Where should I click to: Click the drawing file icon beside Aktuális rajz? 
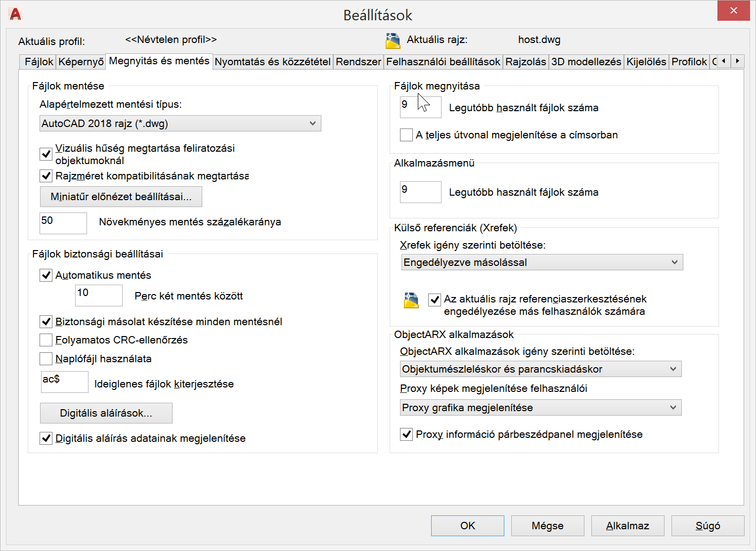pyautogui.click(x=393, y=41)
